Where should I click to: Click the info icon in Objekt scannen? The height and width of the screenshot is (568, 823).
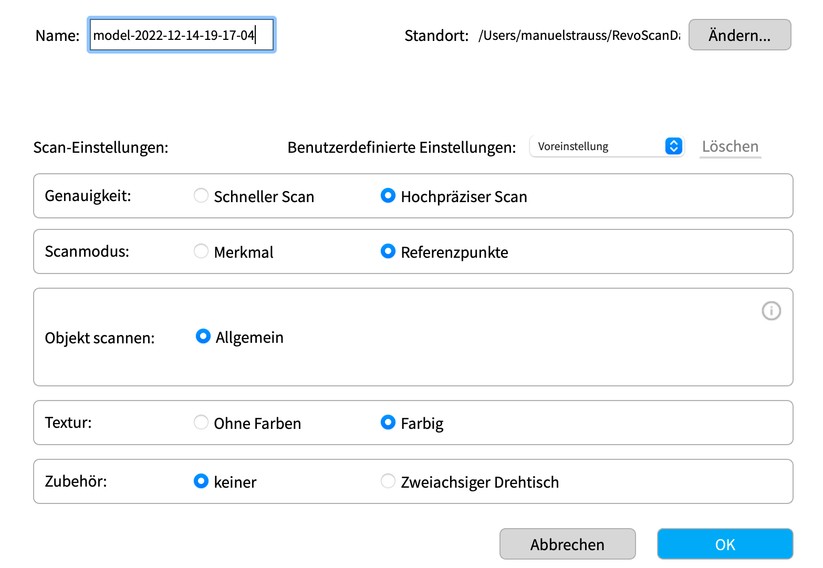click(771, 311)
